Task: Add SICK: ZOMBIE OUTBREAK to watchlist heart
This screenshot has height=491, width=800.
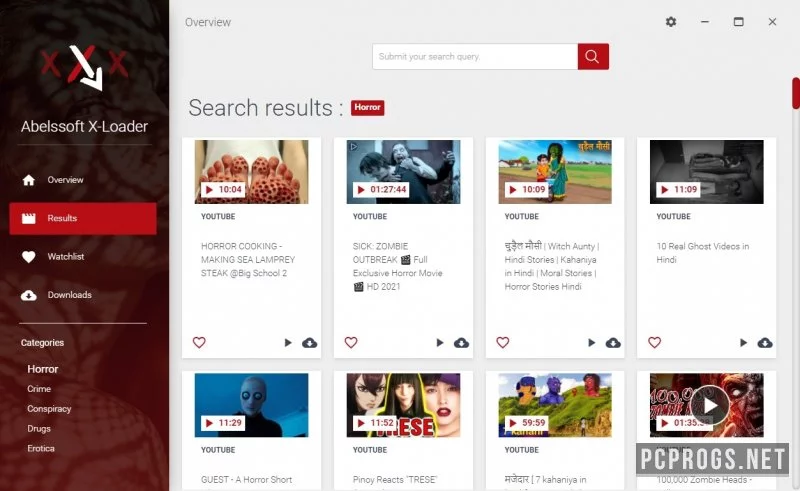Action: pos(351,342)
